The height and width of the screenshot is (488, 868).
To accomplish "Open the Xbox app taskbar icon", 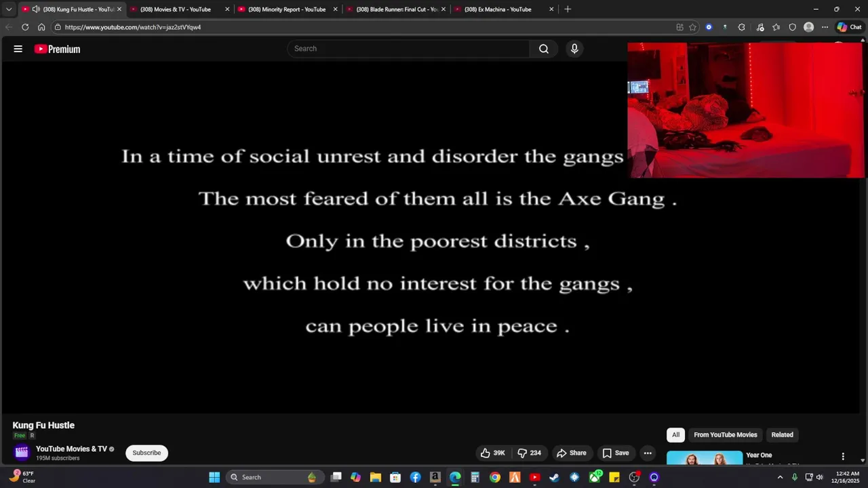I will (x=595, y=477).
